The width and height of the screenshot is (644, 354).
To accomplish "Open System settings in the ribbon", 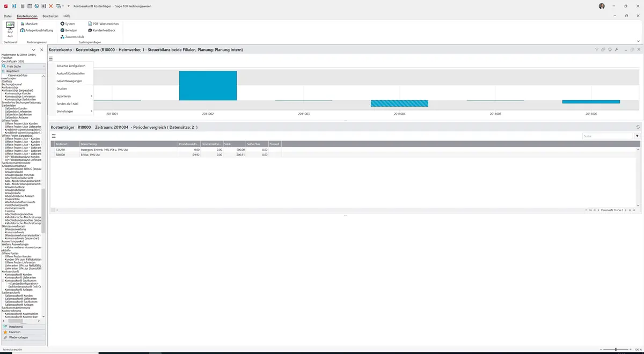I will (68, 24).
